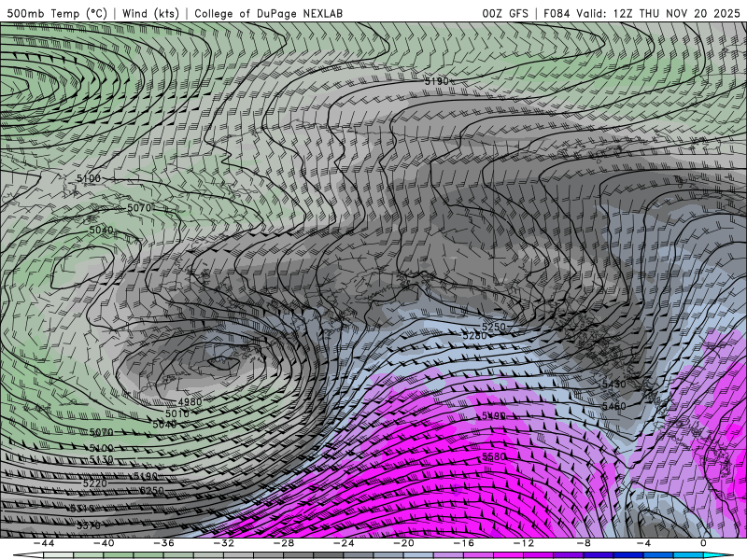Click the -28 colorbar tick label
Screen dimensions: 747x560
[284, 543]
